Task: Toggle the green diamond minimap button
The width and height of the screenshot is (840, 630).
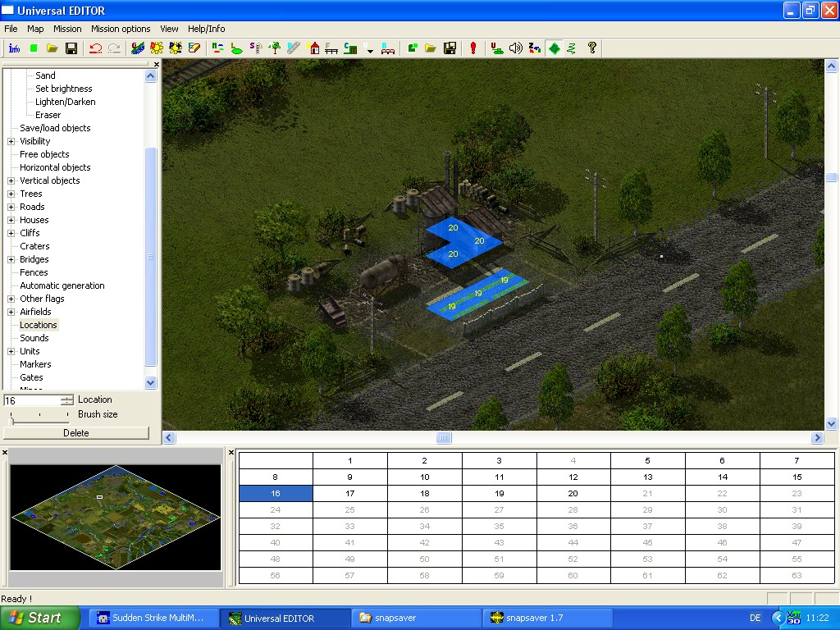Action: tap(554, 48)
